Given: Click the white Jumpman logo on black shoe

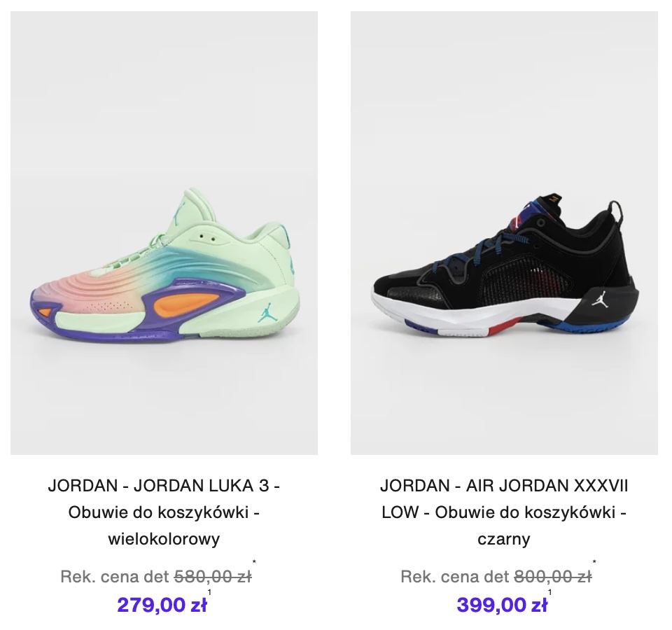Looking at the screenshot, I should pos(601,298).
